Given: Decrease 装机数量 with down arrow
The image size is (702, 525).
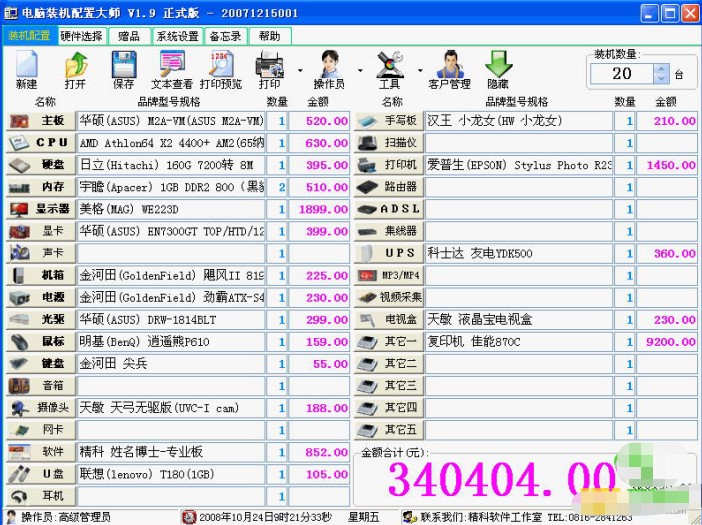Looking at the screenshot, I should (661, 78).
